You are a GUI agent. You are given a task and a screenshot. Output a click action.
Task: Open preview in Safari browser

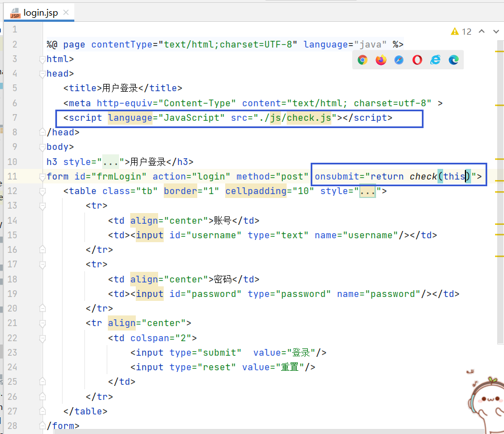click(399, 60)
